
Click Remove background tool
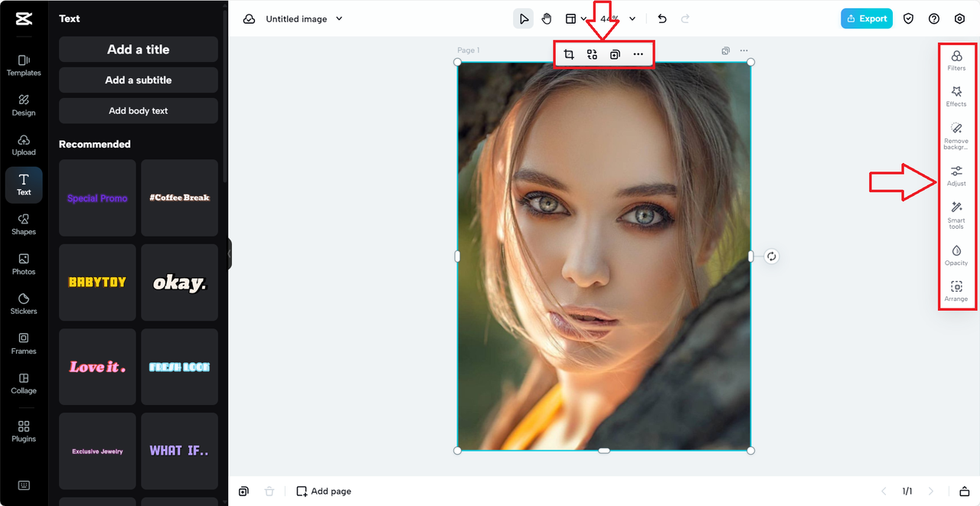956,135
